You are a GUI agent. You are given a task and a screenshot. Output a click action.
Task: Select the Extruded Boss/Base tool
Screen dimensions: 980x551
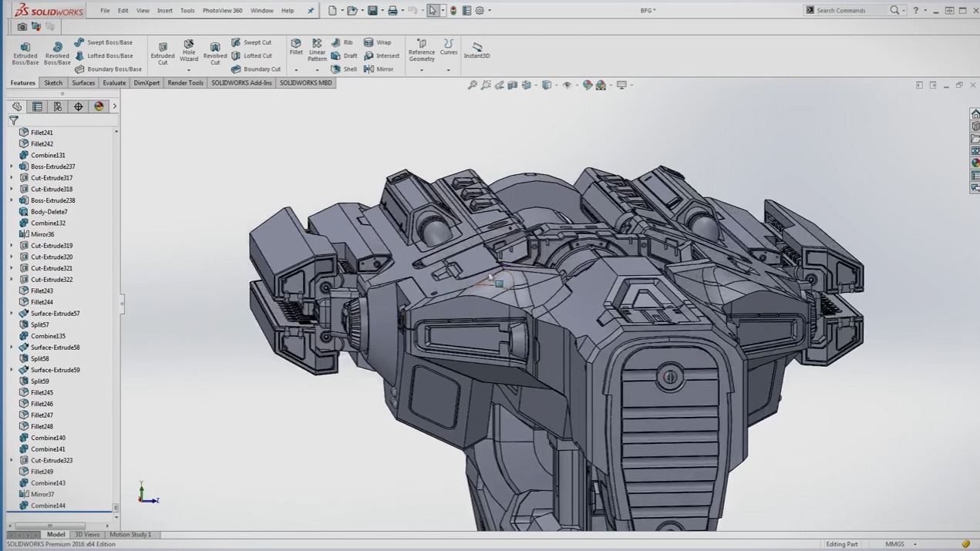[25, 52]
